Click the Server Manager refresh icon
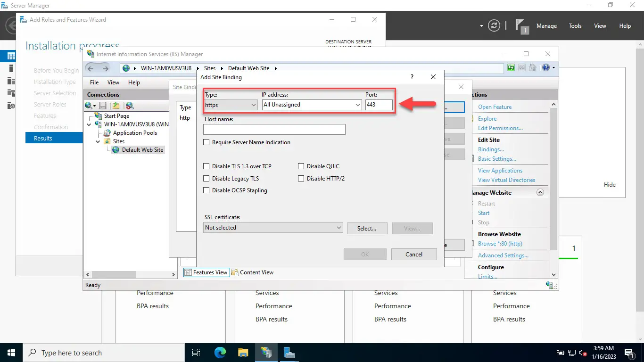 tap(494, 26)
